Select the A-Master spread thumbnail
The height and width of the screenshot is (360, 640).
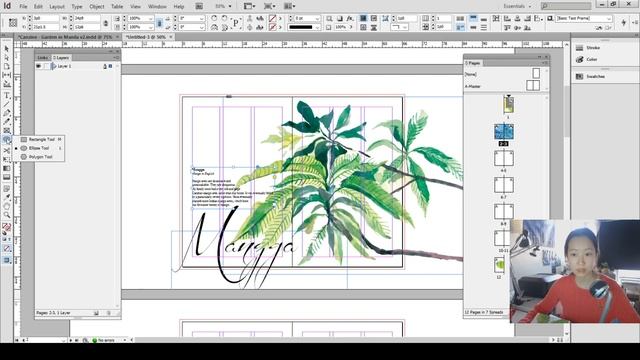[x=533, y=85]
